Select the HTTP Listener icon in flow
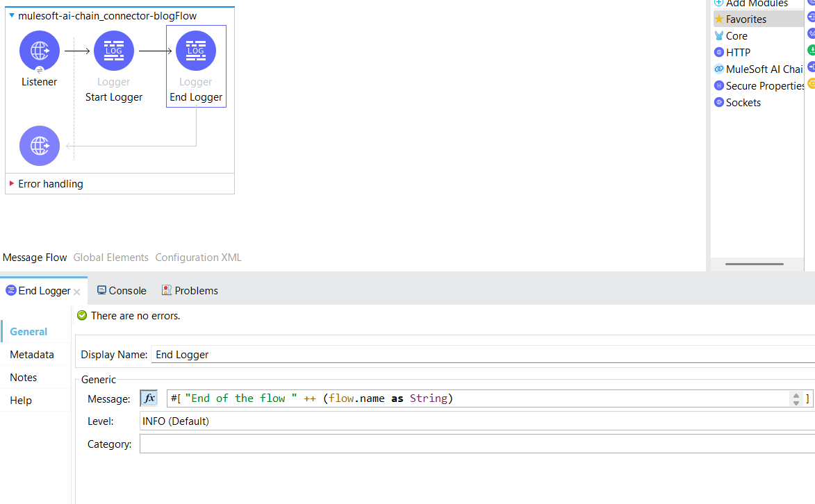The height and width of the screenshot is (504, 815). [40, 51]
